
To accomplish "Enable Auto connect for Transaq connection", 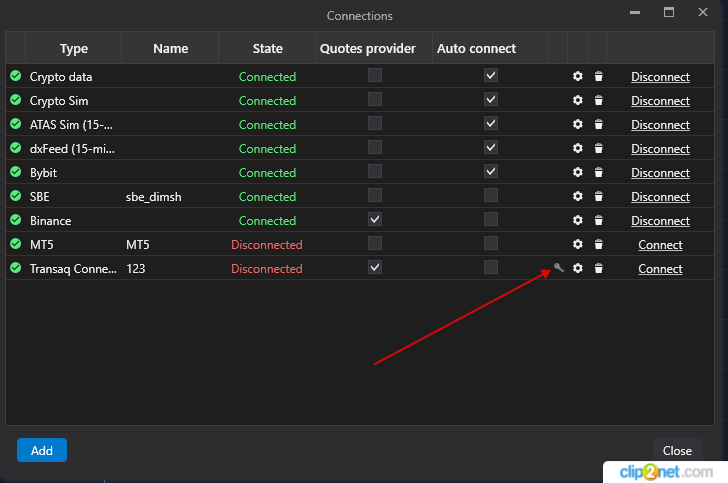I will point(491,268).
